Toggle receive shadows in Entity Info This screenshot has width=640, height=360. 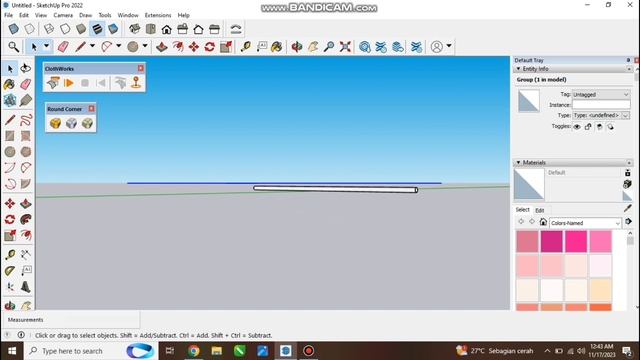click(x=599, y=127)
